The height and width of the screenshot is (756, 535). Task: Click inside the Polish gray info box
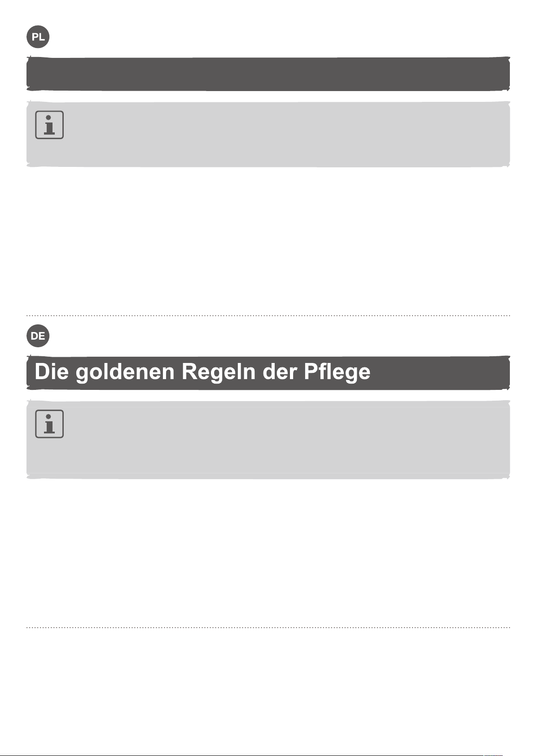(x=268, y=134)
